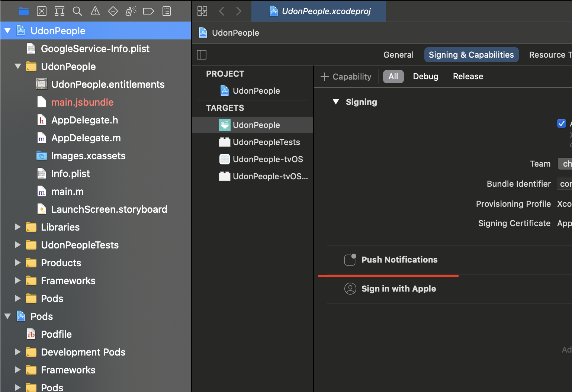
Task: Collapse the Pods project
Action: pyautogui.click(x=7, y=316)
